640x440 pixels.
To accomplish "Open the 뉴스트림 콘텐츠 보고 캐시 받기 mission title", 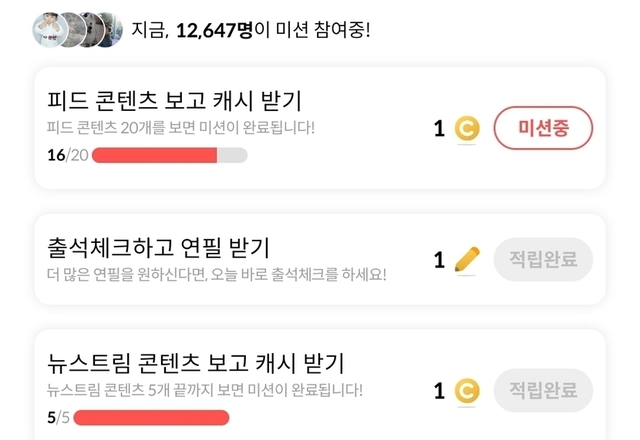I will click(195, 363).
